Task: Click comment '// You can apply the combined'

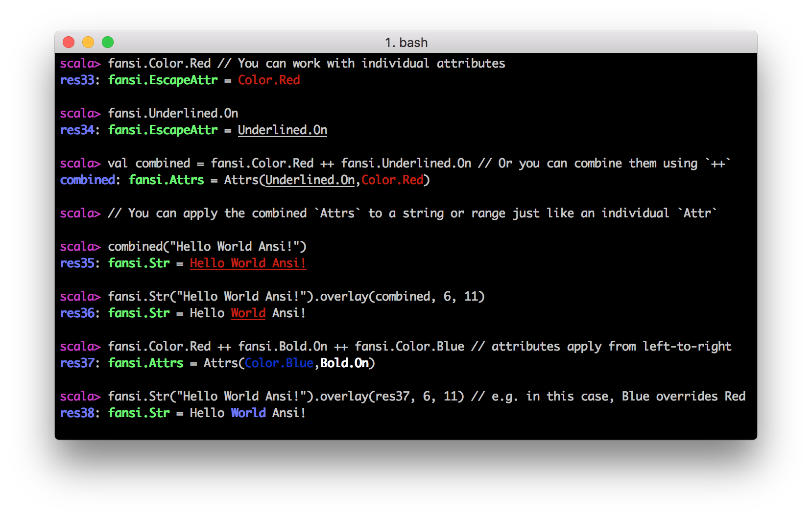Action: tap(207, 213)
